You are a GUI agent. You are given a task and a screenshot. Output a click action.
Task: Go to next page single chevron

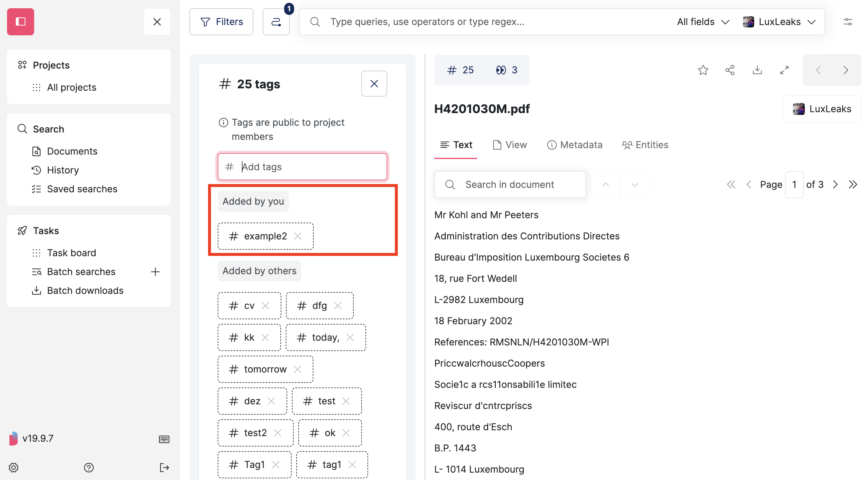835,185
